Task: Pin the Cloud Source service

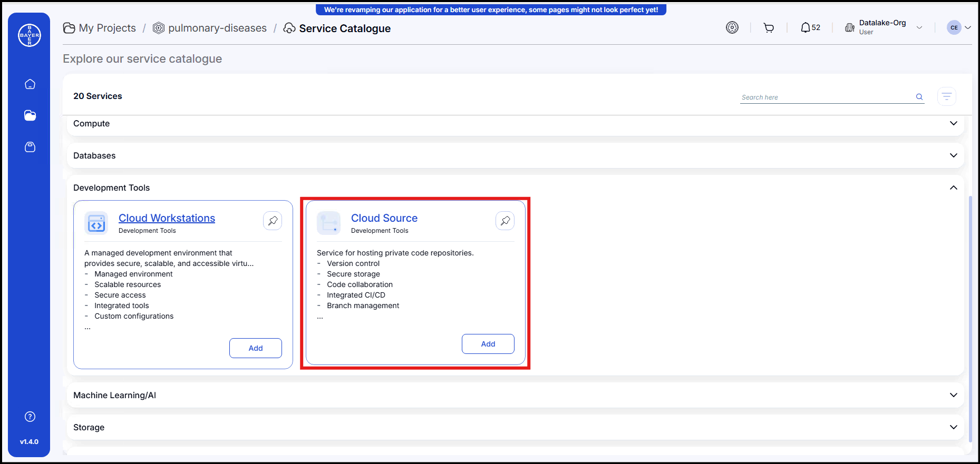Action: (505, 221)
